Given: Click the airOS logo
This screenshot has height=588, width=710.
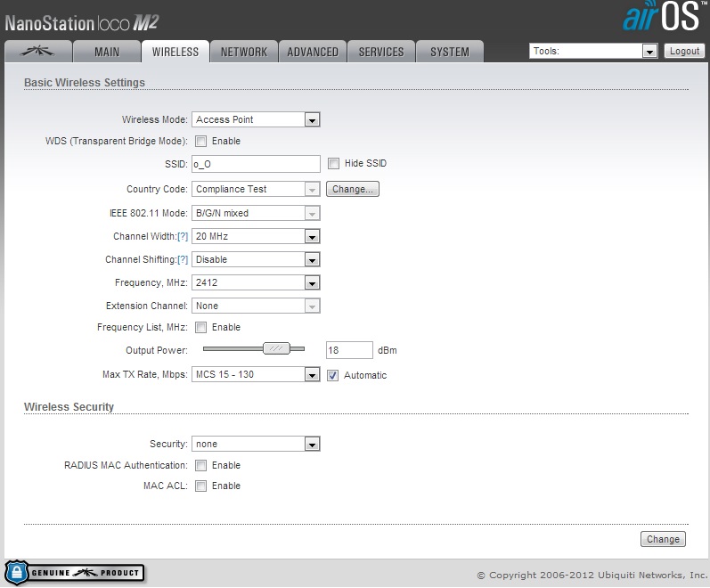Looking at the screenshot, I should click(663, 16).
